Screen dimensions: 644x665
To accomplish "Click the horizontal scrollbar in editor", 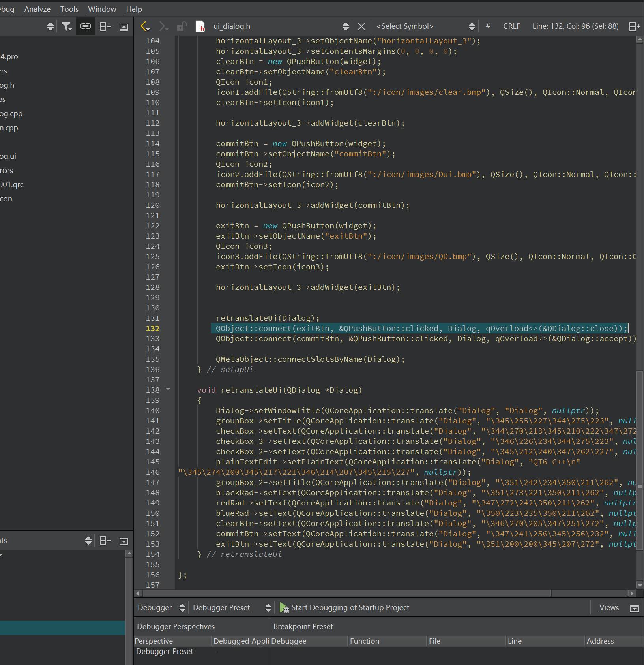I will 343,593.
